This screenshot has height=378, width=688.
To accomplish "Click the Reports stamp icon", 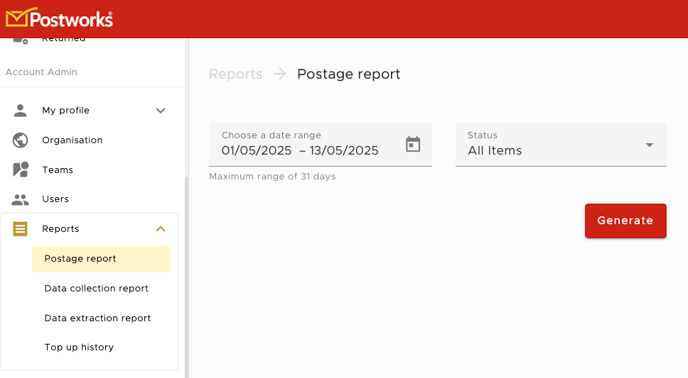I will click(20, 229).
